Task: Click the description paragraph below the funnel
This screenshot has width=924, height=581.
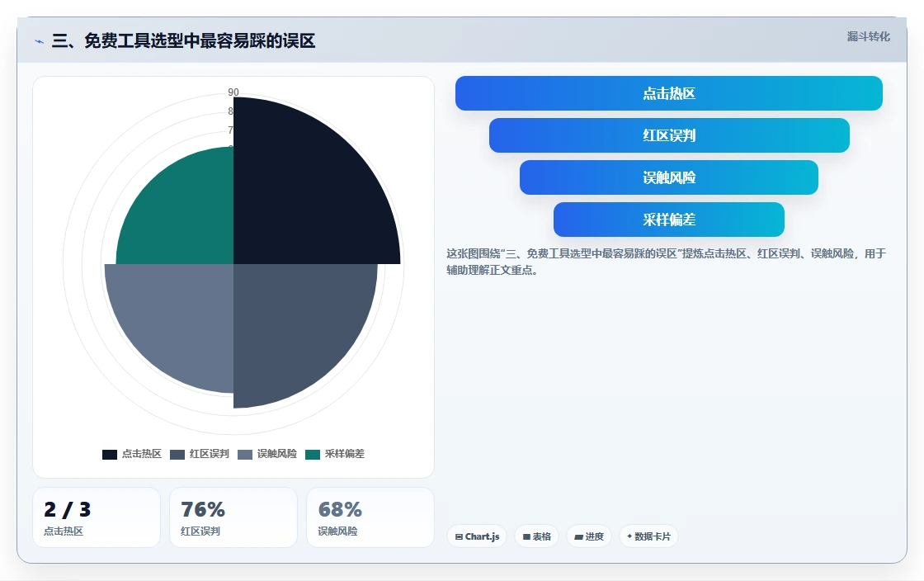Action: [x=666, y=262]
